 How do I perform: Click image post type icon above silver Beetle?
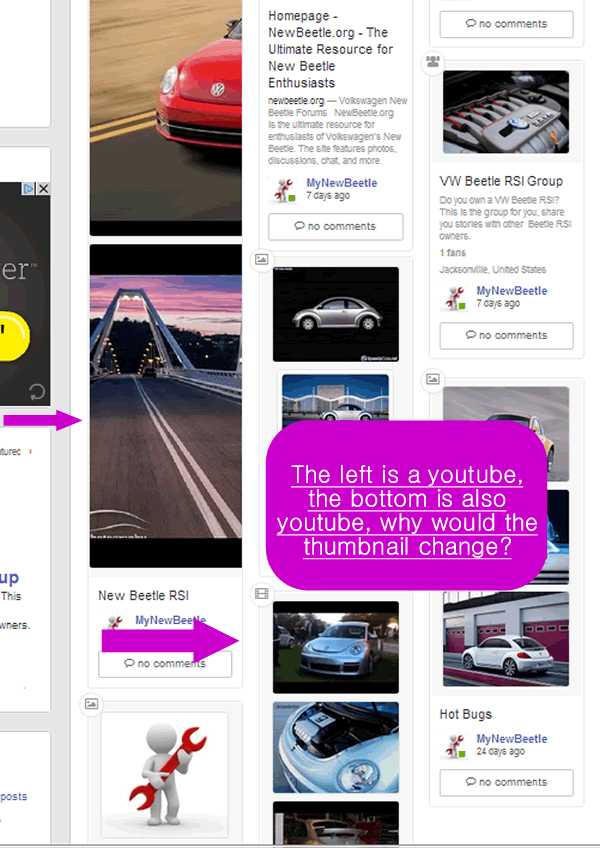pyautogui.click(x=261, y=260)
